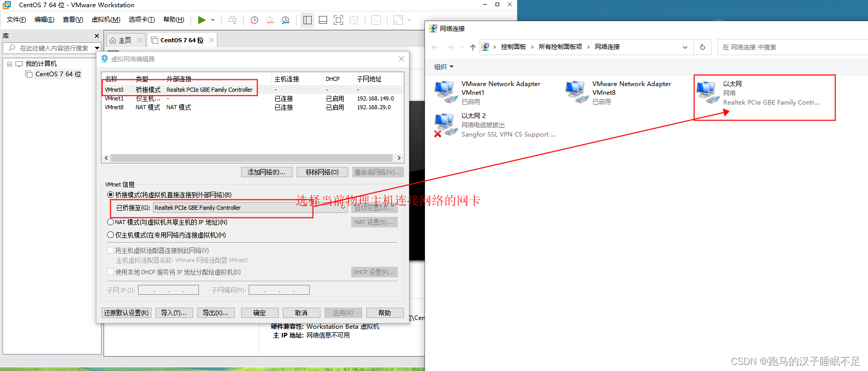Image resolution: width=868 pixels, height=371 pixels.
Task: Click the 子网掩码 input field
Action: click(x=279, y=290)
